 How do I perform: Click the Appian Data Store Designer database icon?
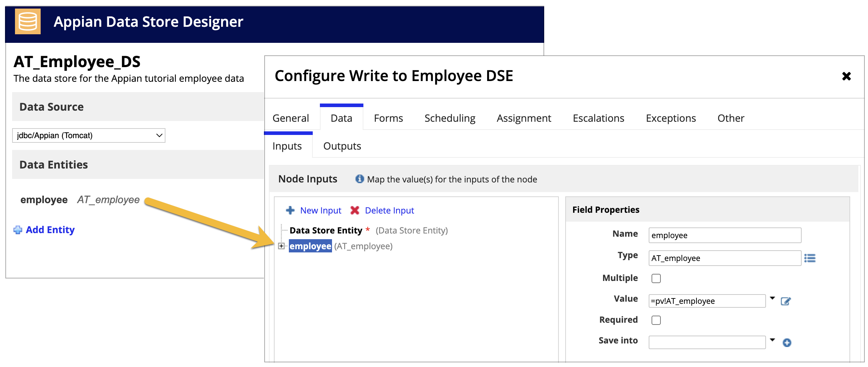(x=28, y=21)
